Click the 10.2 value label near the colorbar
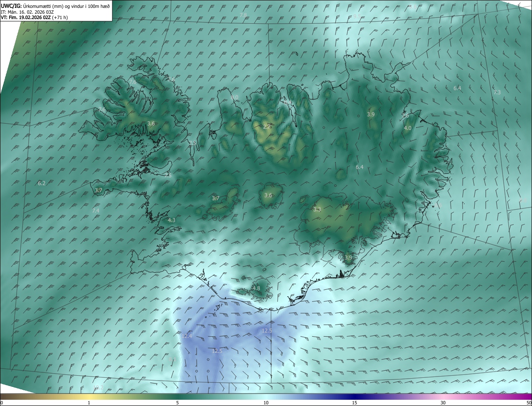532x406 pixels. (x=99, y=387)
